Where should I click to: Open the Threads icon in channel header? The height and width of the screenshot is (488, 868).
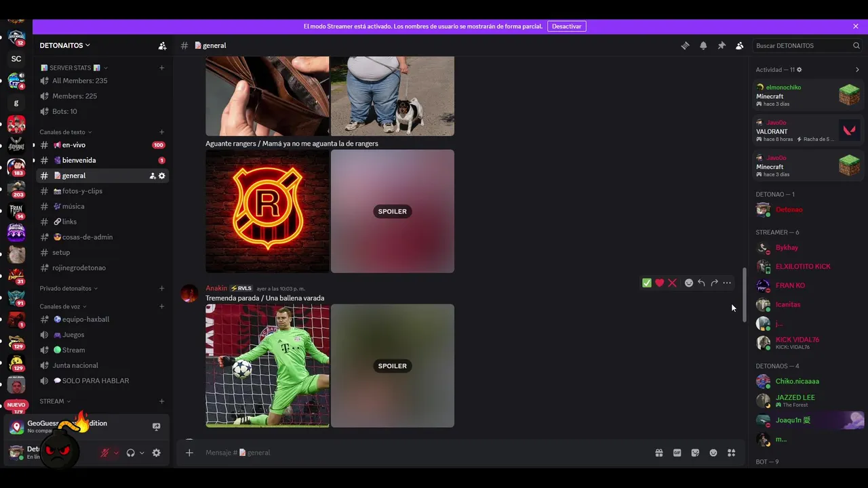pos(685,45)
